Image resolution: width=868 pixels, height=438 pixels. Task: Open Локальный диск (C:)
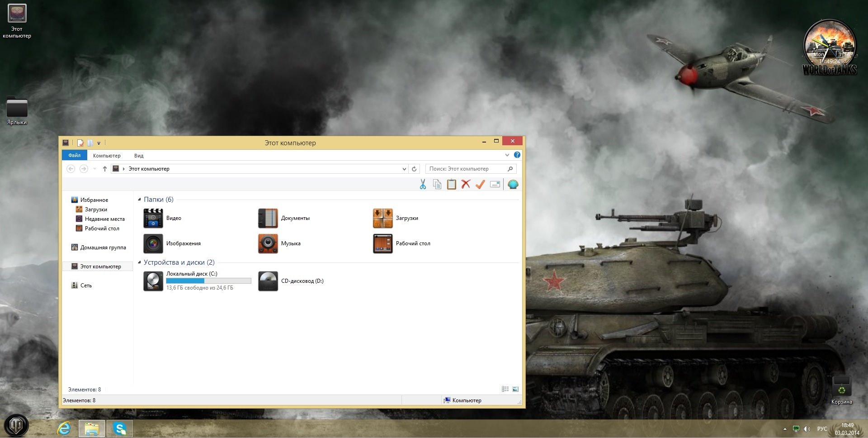(x=154, y=281)
